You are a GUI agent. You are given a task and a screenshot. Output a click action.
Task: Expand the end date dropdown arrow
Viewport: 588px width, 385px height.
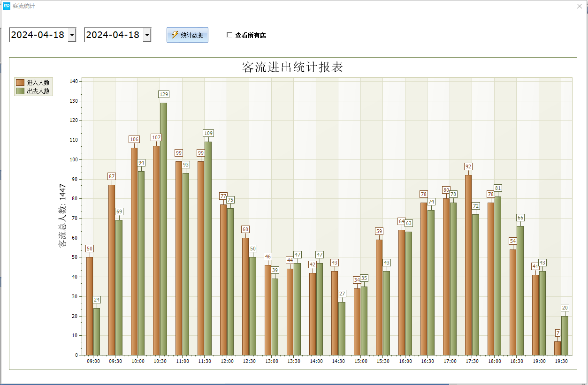(147, 35)
